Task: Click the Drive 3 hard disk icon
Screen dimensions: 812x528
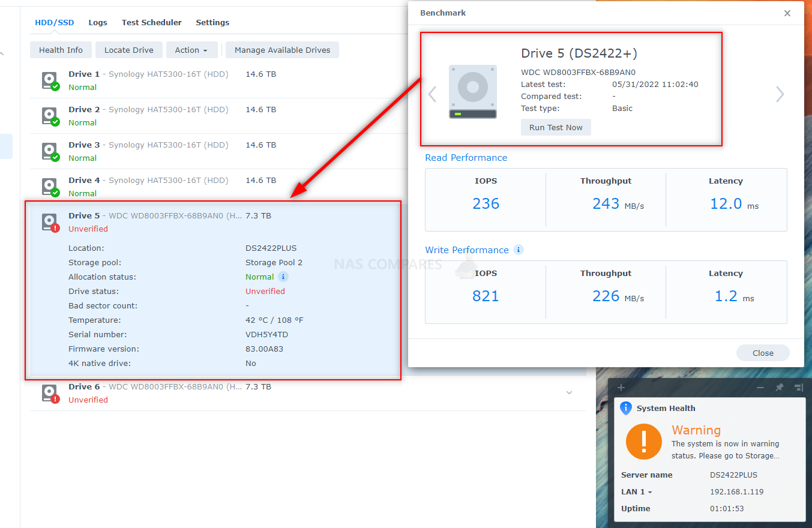Action: [x=50, y=151]
